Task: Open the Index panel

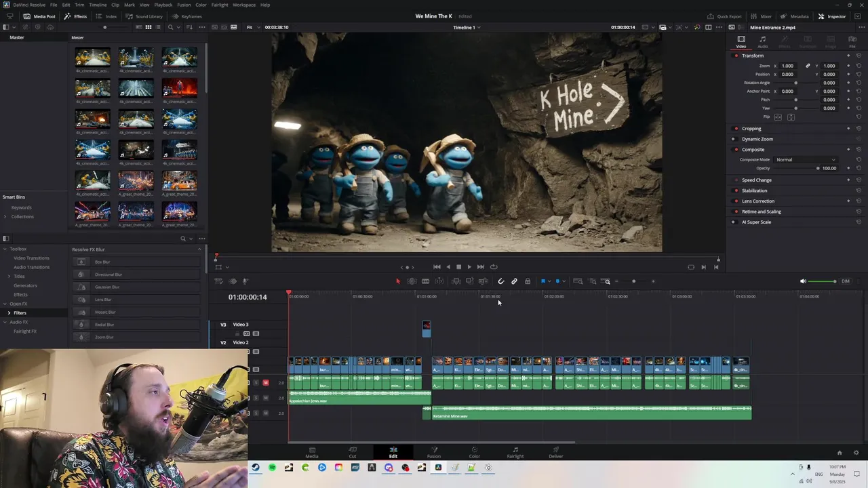Action: [x=106, y=16]
